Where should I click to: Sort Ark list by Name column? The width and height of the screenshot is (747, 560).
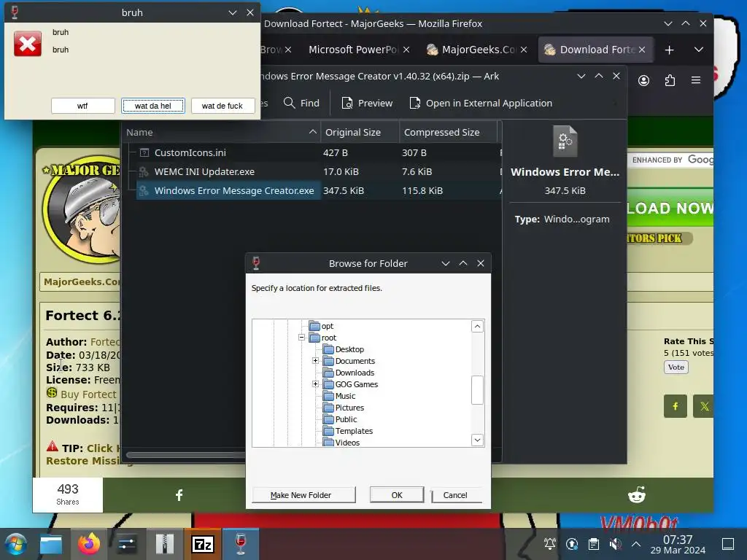222,132
